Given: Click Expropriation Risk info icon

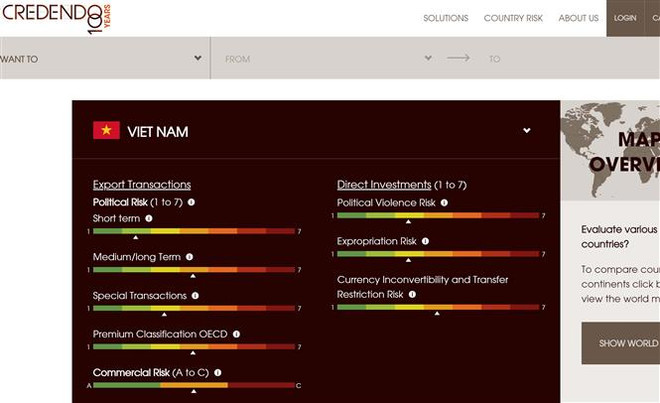Looking at the screenshot, I should click(x=425, y=241).
